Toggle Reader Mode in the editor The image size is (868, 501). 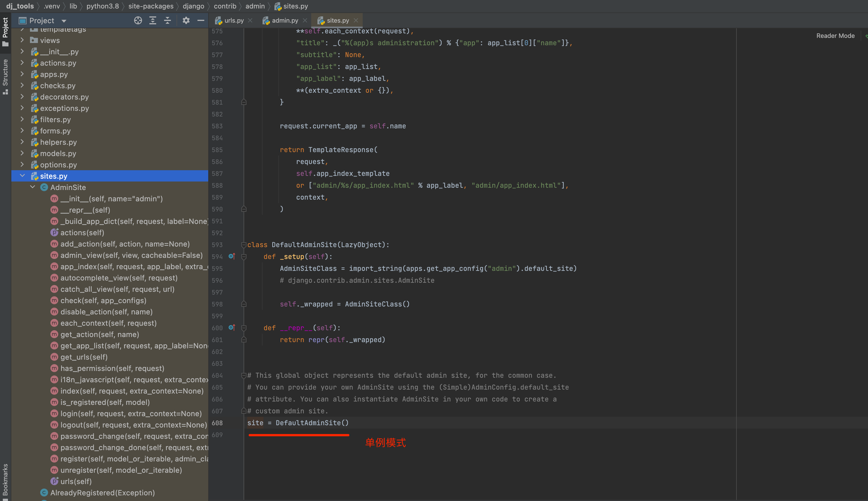point(835,36)
